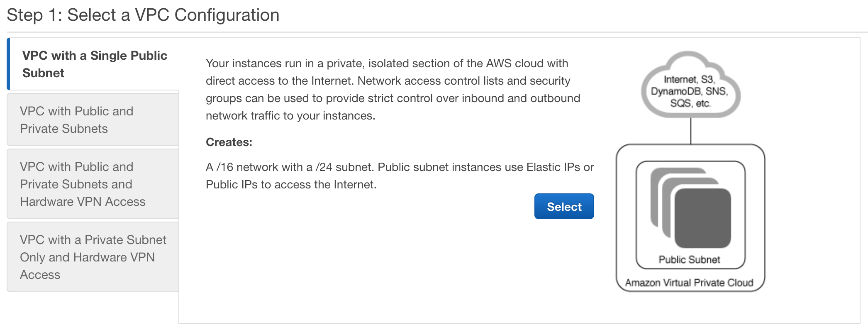The image size is (868, 332).
Task: Click the Step 1 Select a VPC Configuration heading
Action: point(143,15)
